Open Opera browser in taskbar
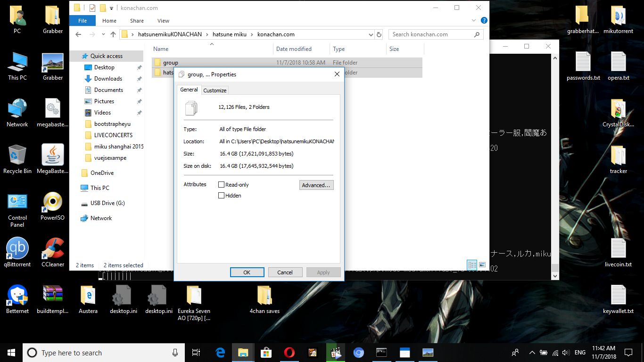644x362 pixels. click(x=289, y=353)
